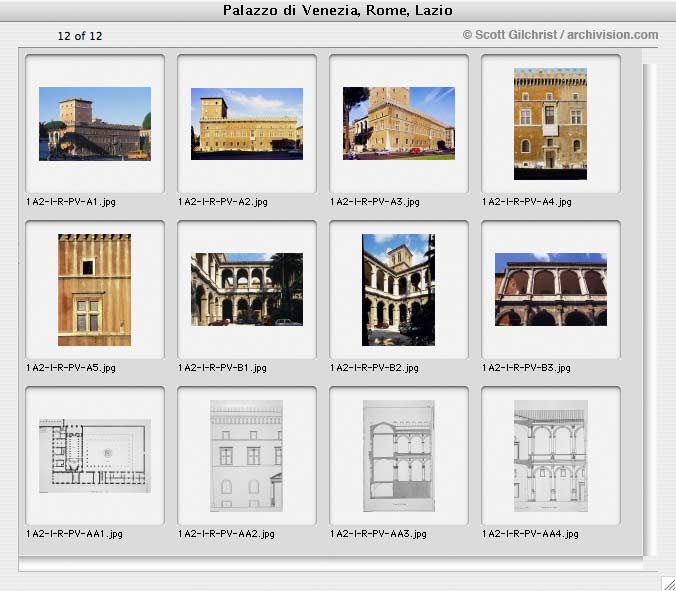Click the filename label 1A2-I-R-PV-AA4.jpg
The height and width of the screenshot is (591, 676).
tap(530, 534)
